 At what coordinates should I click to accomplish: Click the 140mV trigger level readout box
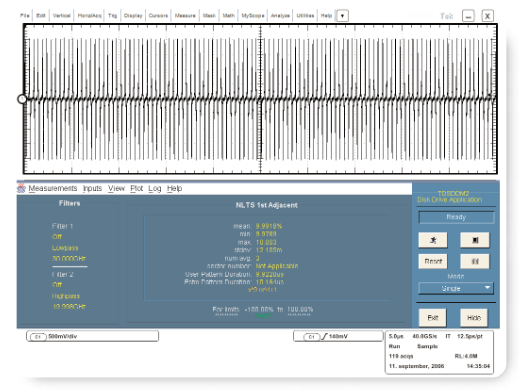(x=338, y=336)
